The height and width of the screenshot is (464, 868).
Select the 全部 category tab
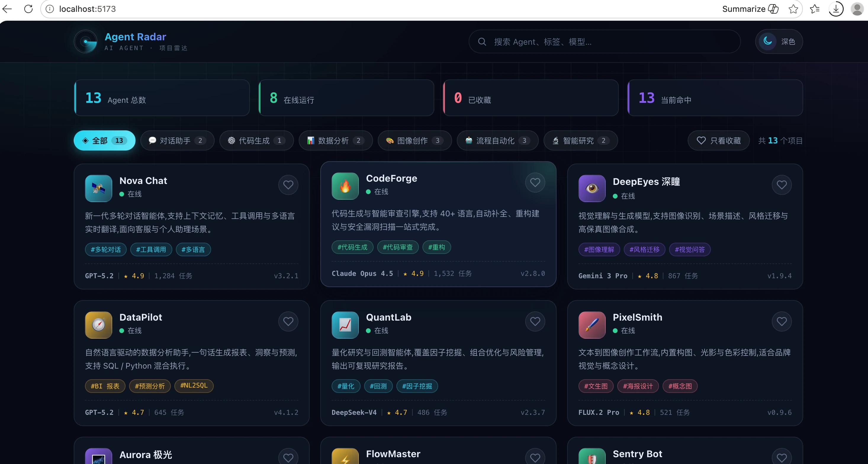105,141
